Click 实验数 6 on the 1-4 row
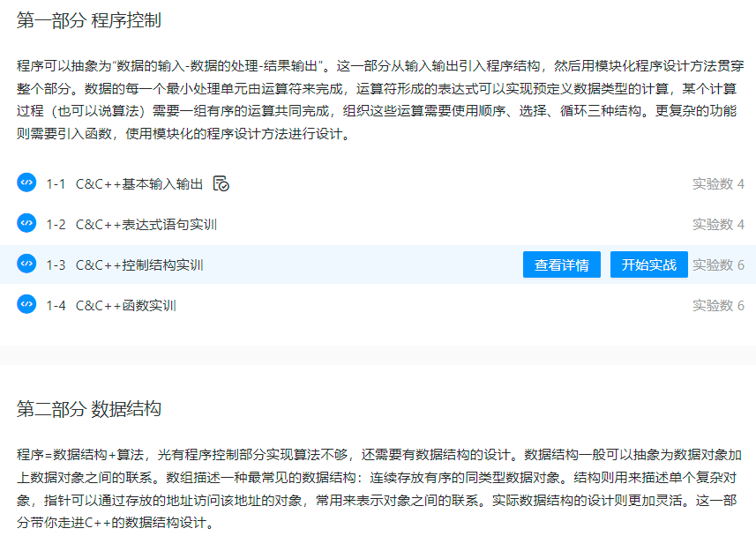The height and width of the screenshot is (536, 756). (718, 306)
